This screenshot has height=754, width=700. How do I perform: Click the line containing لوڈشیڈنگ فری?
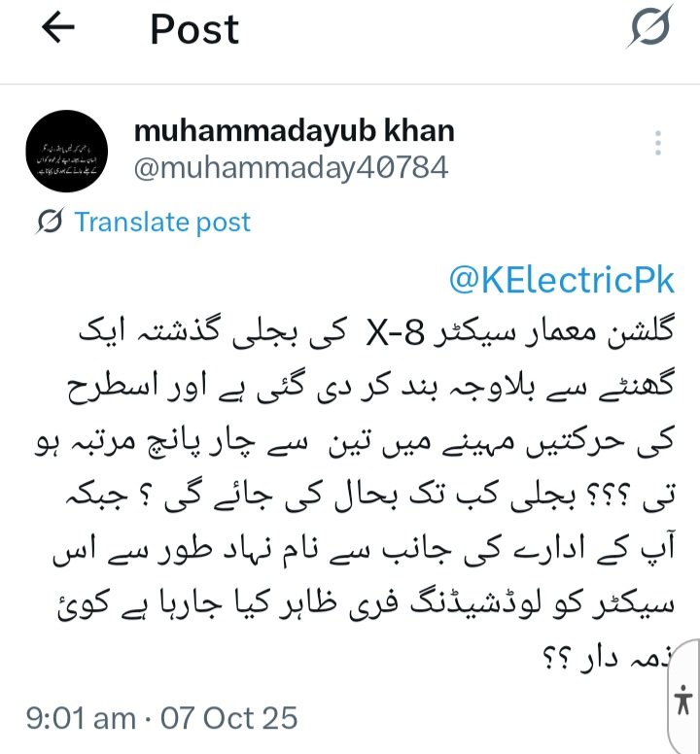(x=366, y=604)
